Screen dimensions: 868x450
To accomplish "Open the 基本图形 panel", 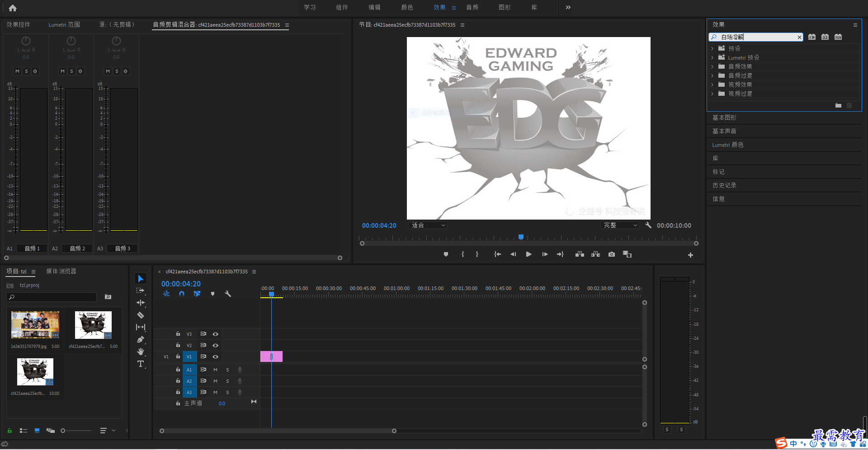I will pos(724,117).
